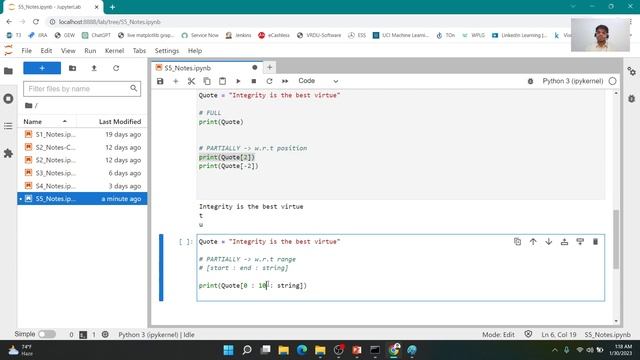Image resolution: width=640 pixels, height=360 pixels.
Task: Open File Explorer from the taskbar
Action: [x=283, y=350]
